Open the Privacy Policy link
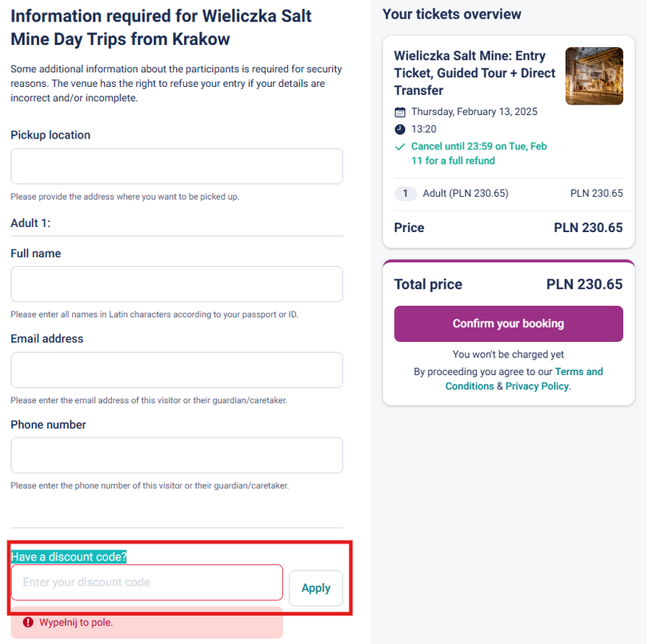Image resolution: width=663 pixels, height=644 pixels. point(537,386)
